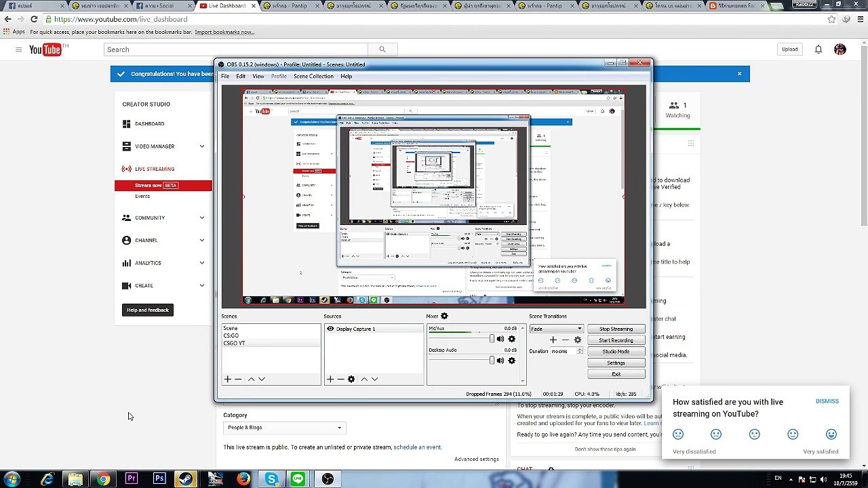The width and height of the screenshot is (868, 488).
Task: Open transition properties gear icon
Action: [578, 340]
